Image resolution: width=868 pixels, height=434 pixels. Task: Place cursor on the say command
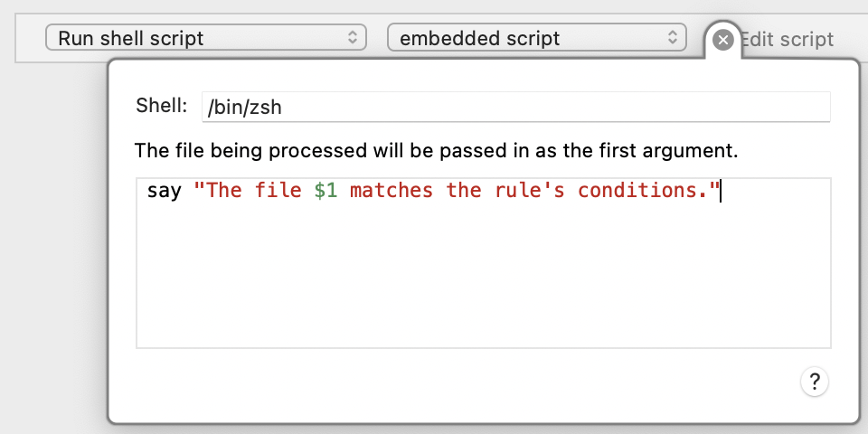[x=165, y=191]
